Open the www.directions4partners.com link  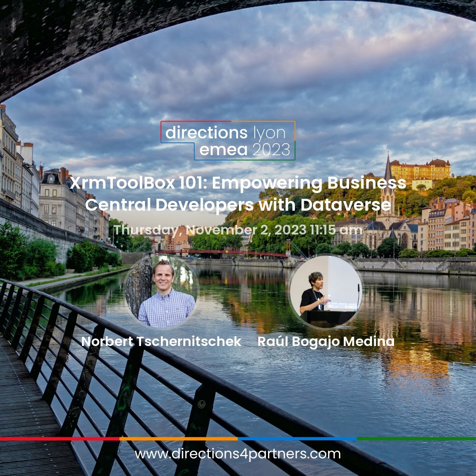[238, 454]
